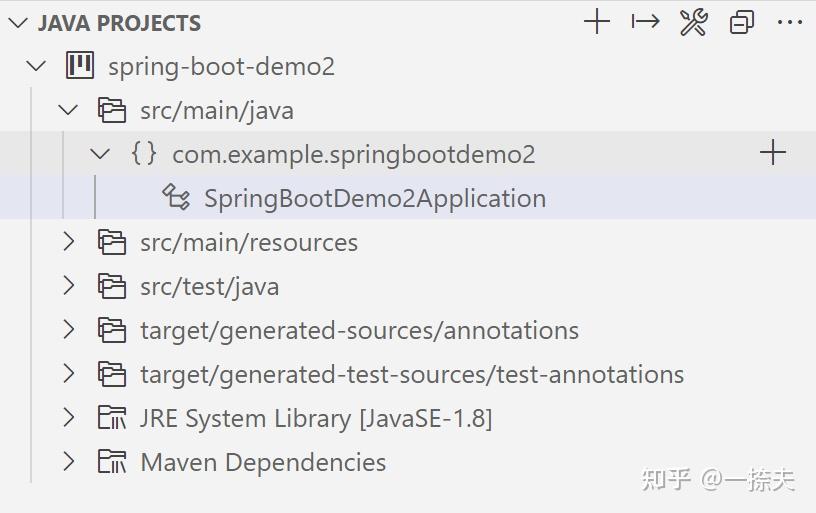Open the three-dots more actions menu
The height and width of the screenshot is (513, 816).
[x=790, y=22]
